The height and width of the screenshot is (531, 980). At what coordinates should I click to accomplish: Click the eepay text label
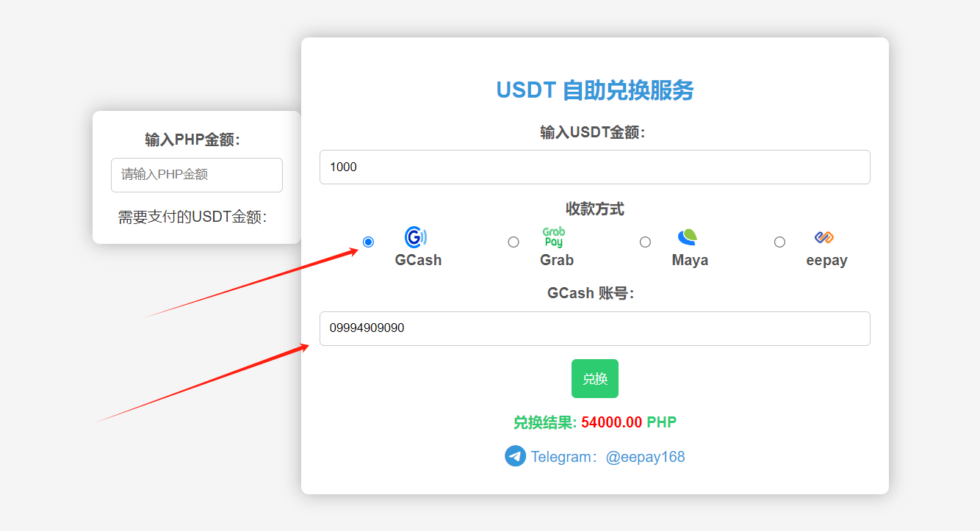(x=826, y=261)
